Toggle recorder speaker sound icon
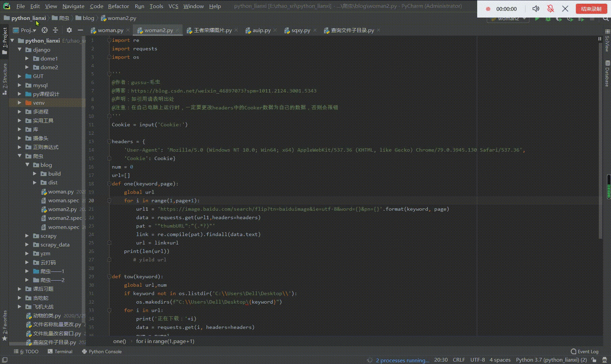 click(536, 9)
